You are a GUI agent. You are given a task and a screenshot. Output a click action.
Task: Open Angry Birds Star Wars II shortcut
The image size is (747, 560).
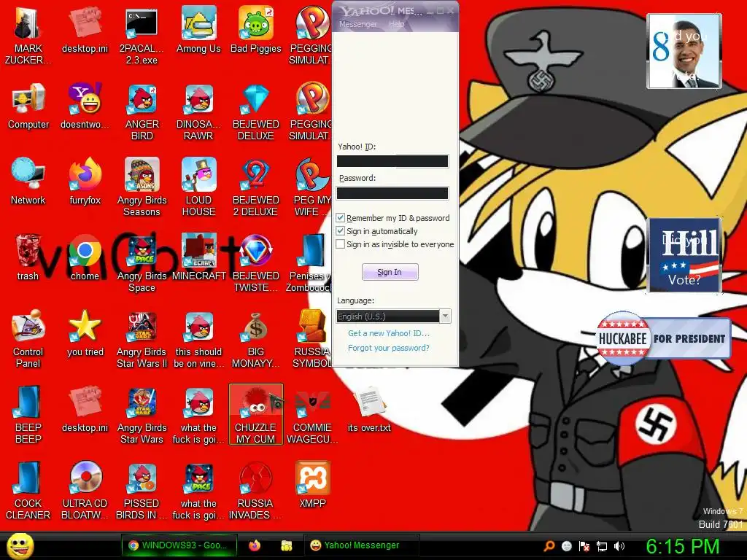142,339
